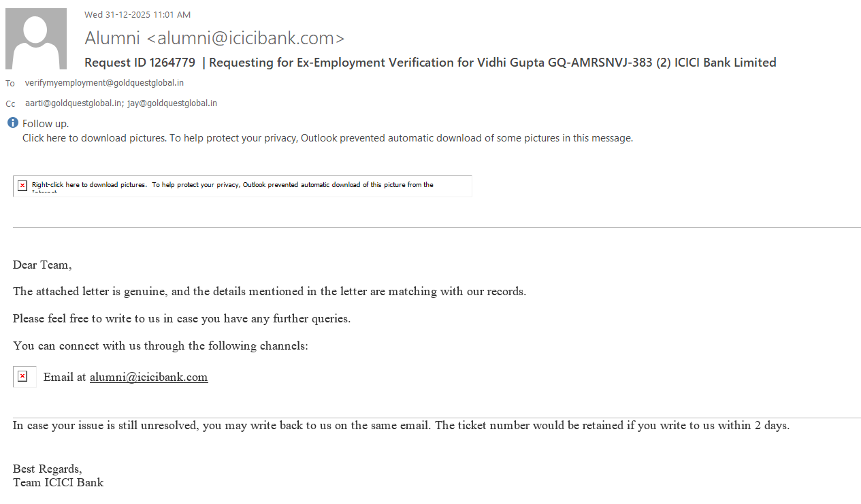Select the Cc recipient aarti@goldquestglobal.in
Screen dimensions: 861x504
coord(74,103)
